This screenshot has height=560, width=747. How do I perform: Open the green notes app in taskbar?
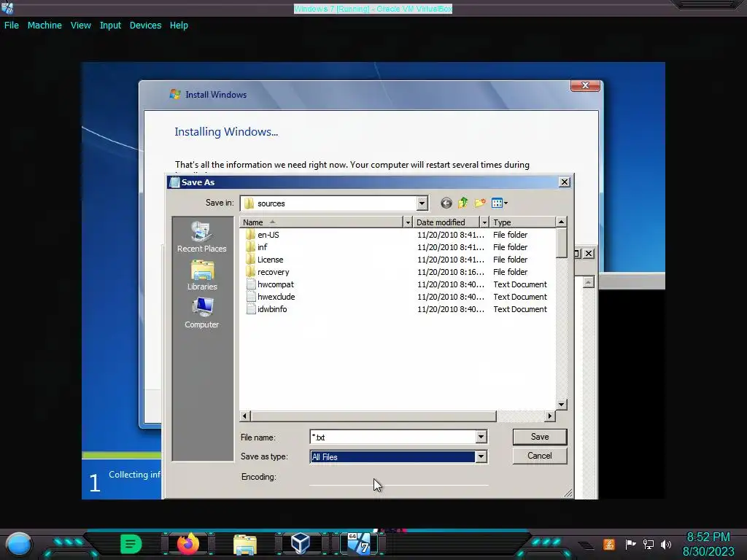coord(131,543)
